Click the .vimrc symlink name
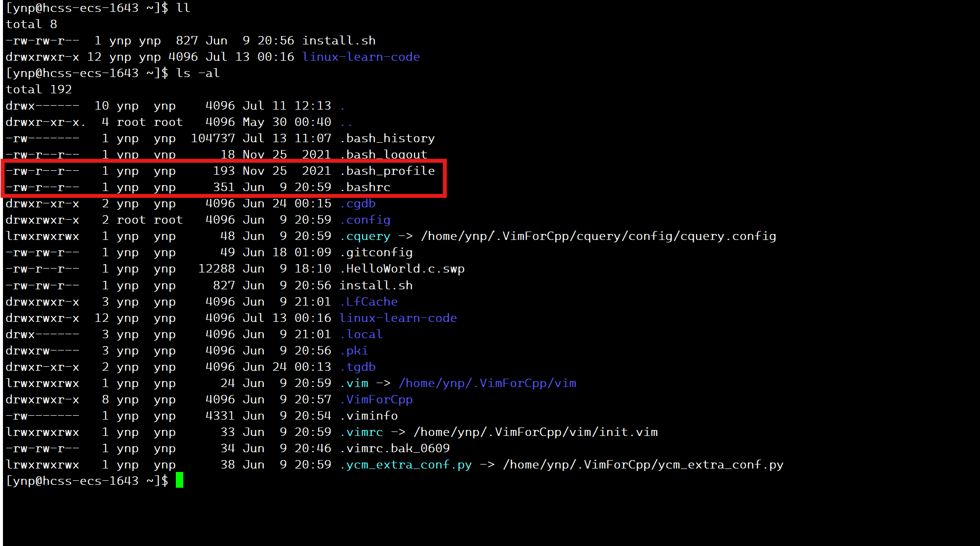The height and width of the screenshot is (546, 980). click(x=362, y=432)
